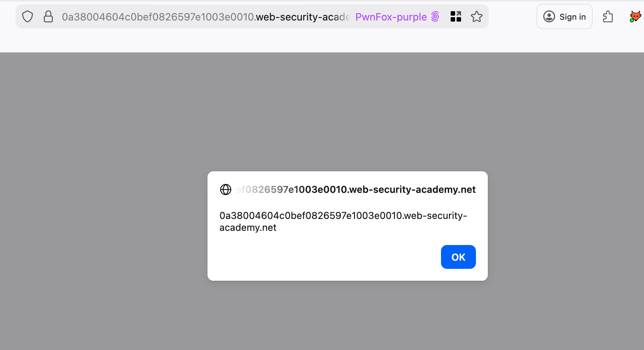Bookmark this page with the star icon
This screenshot has width=644, height=350.
tap(476, 17)
